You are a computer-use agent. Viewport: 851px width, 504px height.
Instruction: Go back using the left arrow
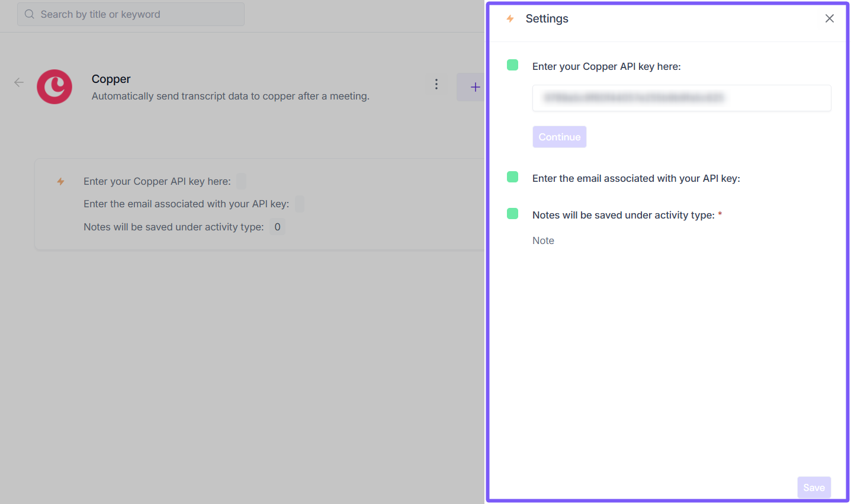click(x=19, y=83)
